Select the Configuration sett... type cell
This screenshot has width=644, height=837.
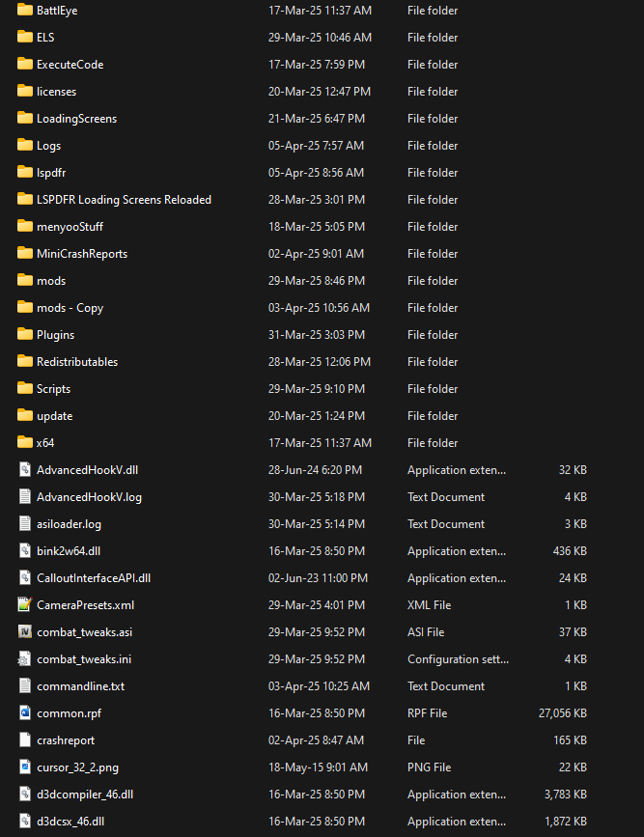(x=459, y=659)
